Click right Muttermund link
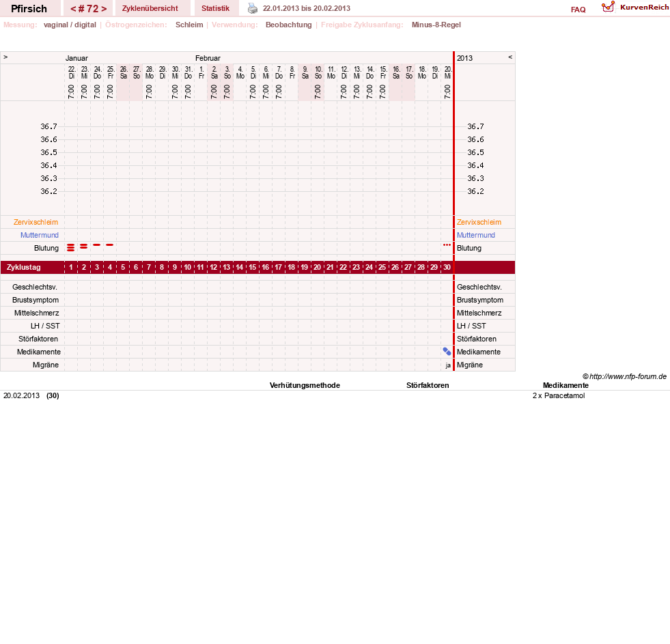Viewport: 670px width, 644px height. click(476, 235)
